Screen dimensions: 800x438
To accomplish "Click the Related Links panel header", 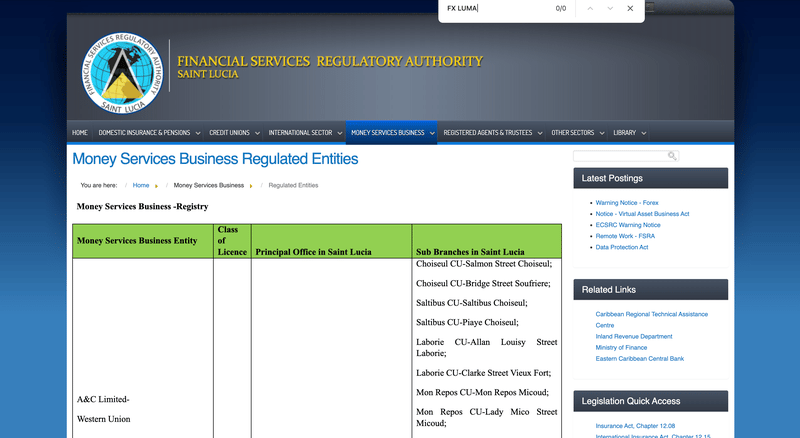I will point(651,289).
